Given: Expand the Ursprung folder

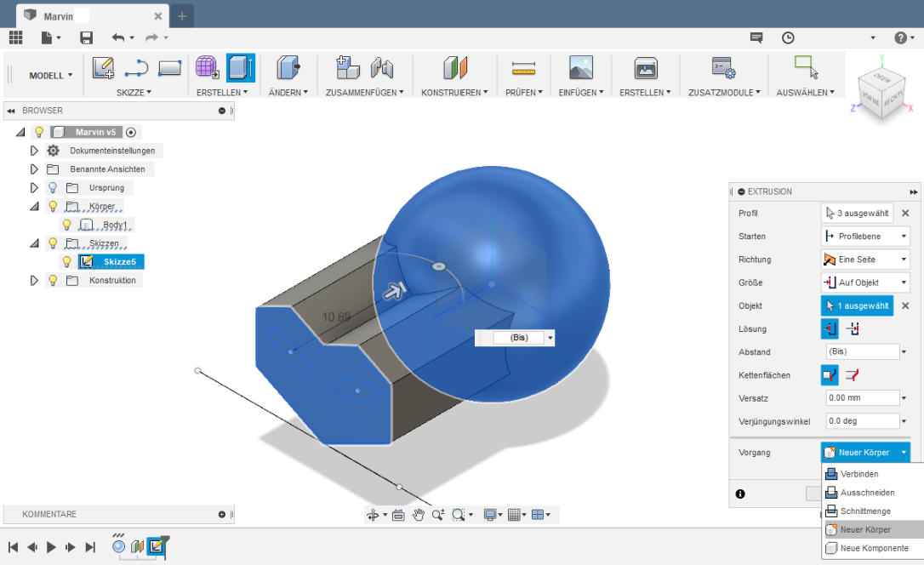Looking at the screenshot, I should click(x=33, y=187).
